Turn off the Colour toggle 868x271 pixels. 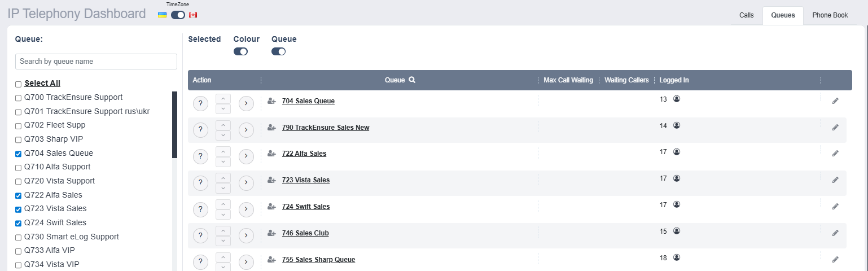tap(240, 51)
